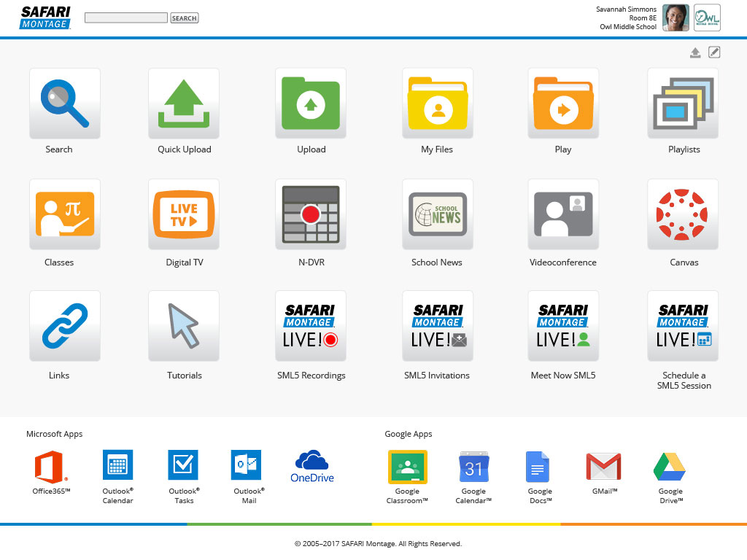Open the Classes tile
This screenshot has height=560, width=747.
click(65, 214)
